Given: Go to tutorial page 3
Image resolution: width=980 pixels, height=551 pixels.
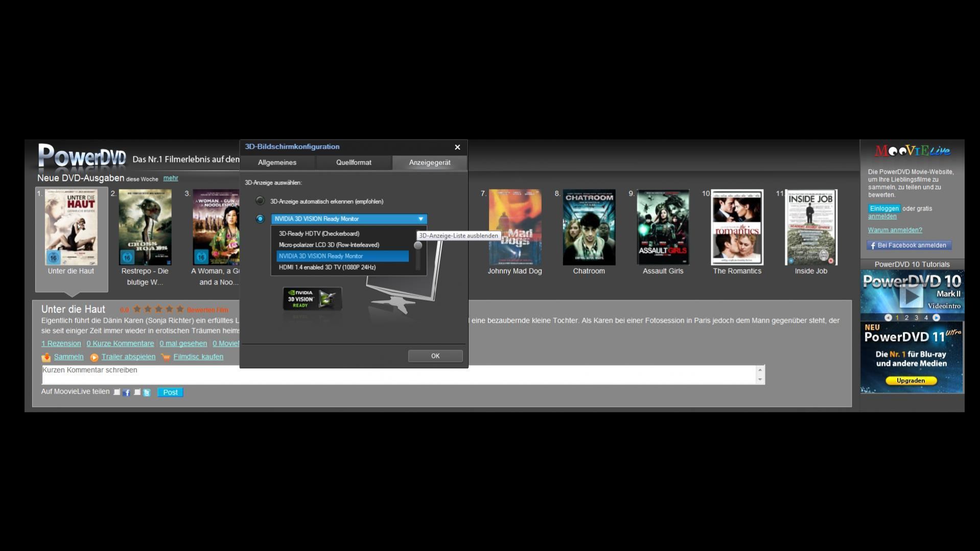Looking at the screenshot, I should 916,318.
